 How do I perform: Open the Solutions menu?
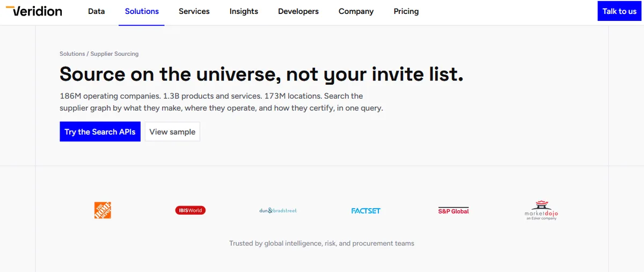(x=142, y=11)
